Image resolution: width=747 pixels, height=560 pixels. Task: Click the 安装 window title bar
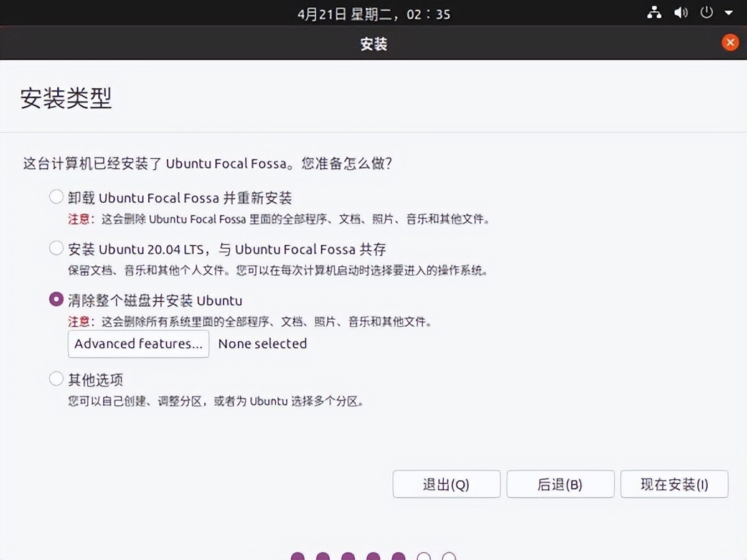click(374, 44)
